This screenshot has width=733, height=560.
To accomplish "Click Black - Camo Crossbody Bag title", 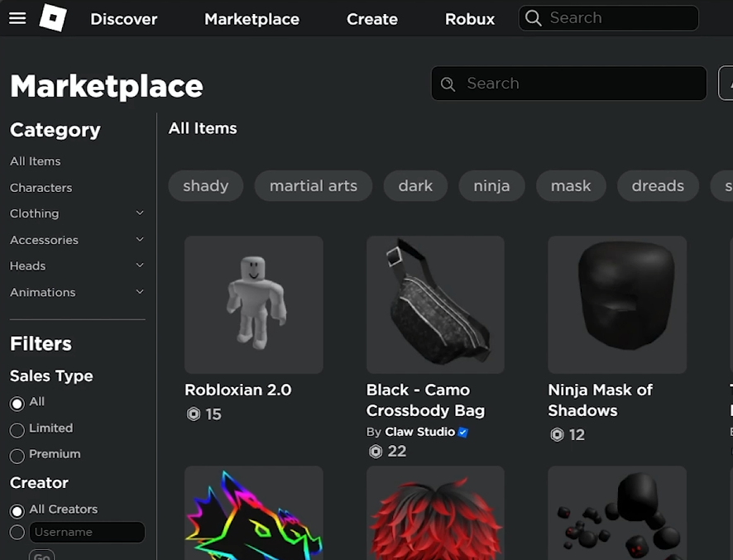I will [x=425, y=400].
